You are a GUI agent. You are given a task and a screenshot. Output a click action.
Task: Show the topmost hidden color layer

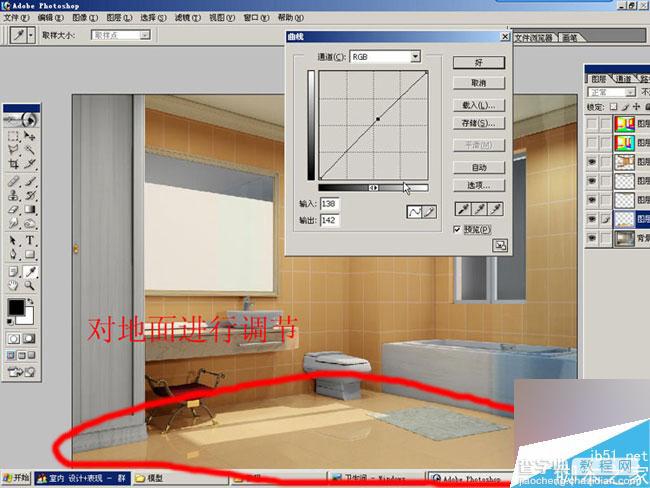coord(592,124)
